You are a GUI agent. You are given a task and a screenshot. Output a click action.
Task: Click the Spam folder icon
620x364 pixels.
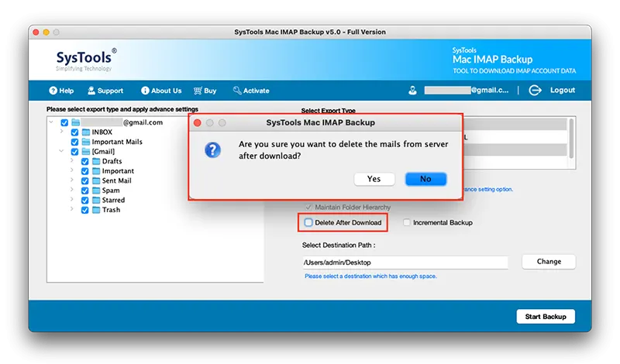pos(96,191)
